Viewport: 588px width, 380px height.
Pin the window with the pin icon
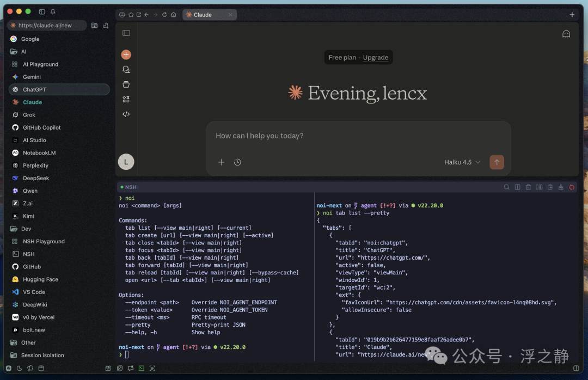(53, 11)
